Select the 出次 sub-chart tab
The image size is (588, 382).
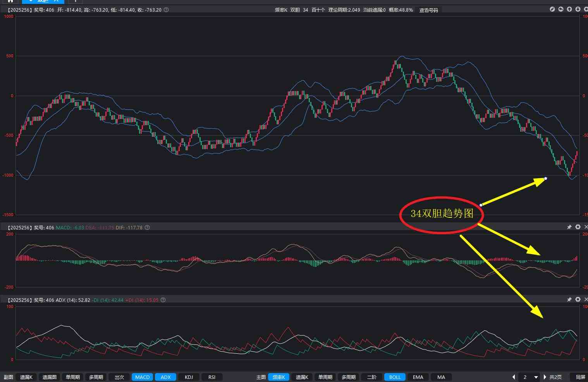[x=119, y=377]
